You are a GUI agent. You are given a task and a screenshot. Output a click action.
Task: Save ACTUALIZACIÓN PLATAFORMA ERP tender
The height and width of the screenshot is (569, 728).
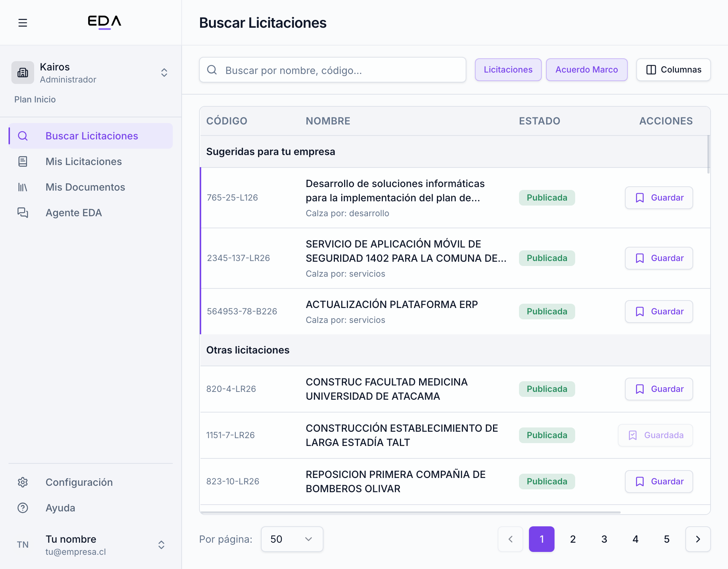click(659, 312)
